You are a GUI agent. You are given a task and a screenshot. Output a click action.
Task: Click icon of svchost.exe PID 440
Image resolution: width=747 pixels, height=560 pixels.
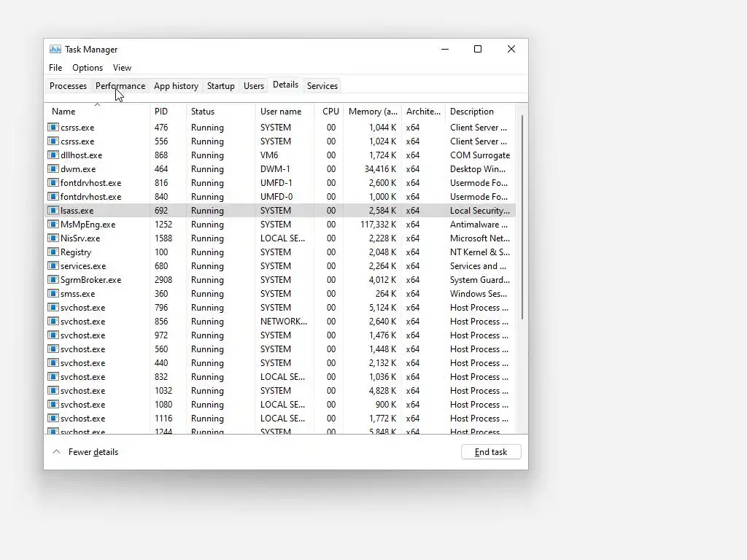coord(53,362)
